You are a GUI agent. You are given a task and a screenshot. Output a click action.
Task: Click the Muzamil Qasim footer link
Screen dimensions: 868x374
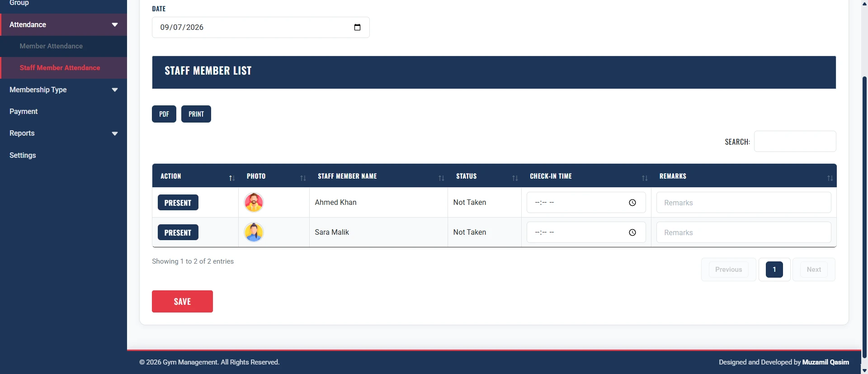tap(826, 362)
